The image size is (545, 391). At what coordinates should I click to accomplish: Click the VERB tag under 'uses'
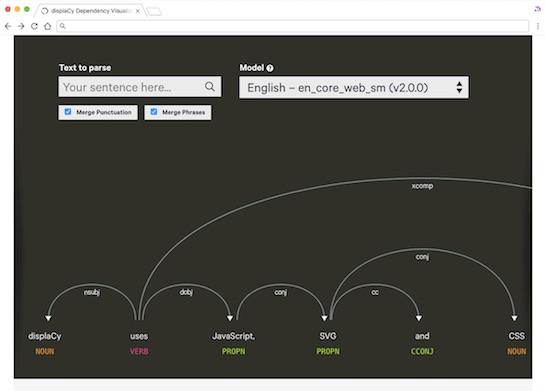[139, 351]
